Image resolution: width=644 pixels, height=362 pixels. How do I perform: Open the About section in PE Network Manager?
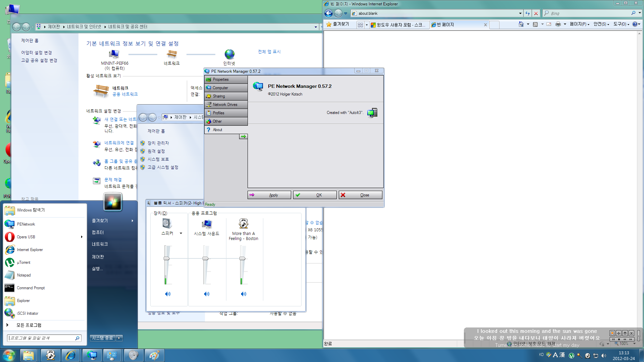[226, 130]
